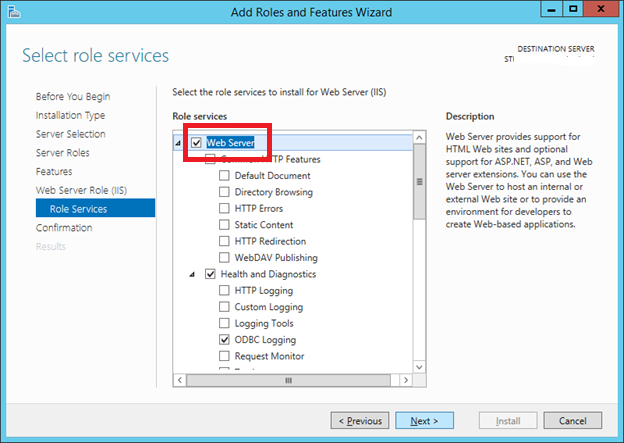Select the Health and Diagnostics label
The image size is (624, 443).
coord(269,274)
